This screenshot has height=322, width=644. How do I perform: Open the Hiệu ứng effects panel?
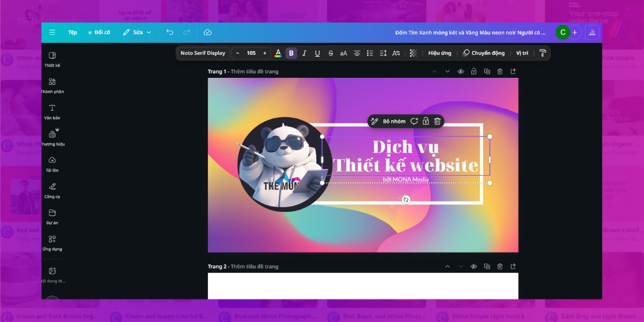[439, 53]
